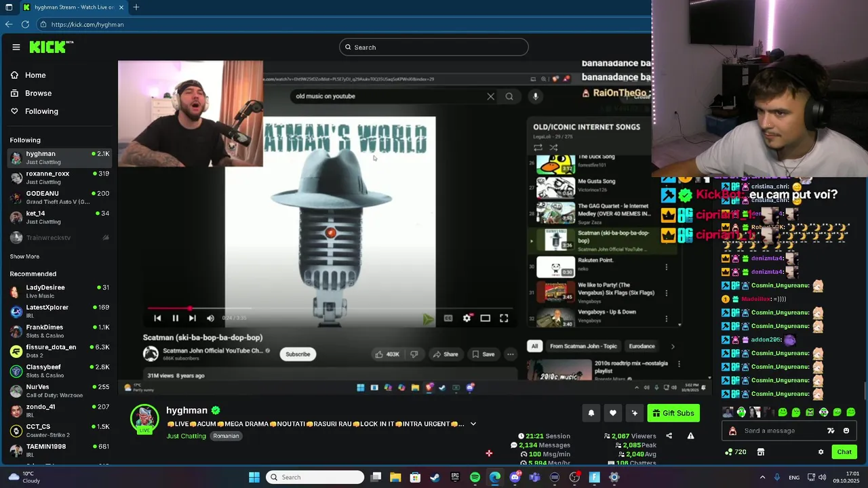Viewport: 868px width, 488px height.
Task: Open LadyDesiree recommended channel
Action: [x=60, y=291]
